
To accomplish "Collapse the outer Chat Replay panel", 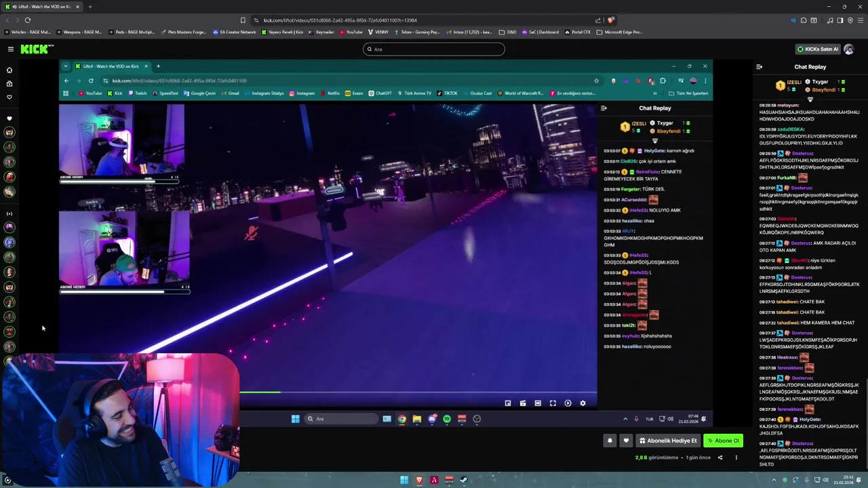I will point(759,67).
